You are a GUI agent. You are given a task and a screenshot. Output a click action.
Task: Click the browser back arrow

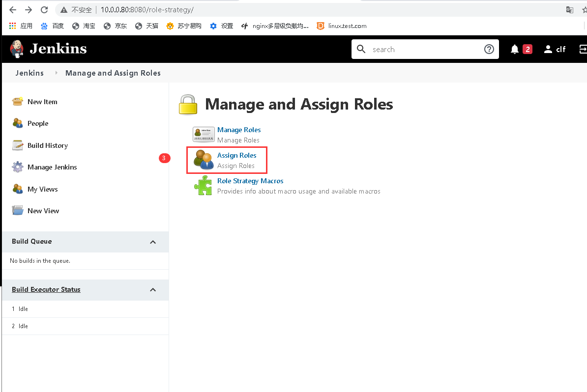[13, 10]
